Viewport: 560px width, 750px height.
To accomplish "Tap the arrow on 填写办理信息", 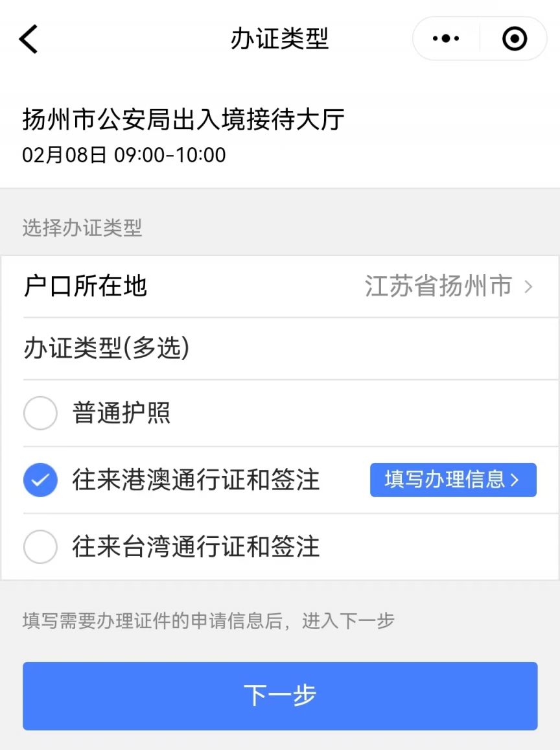I will (515, 480).
